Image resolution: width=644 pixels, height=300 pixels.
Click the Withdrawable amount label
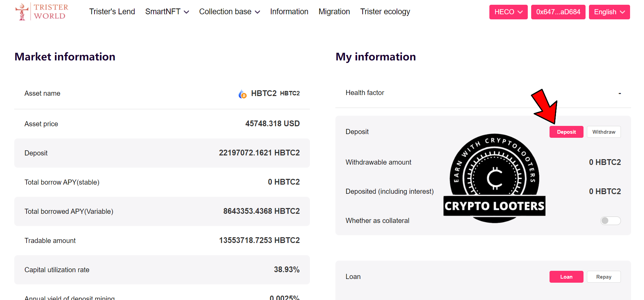point(378,162)
